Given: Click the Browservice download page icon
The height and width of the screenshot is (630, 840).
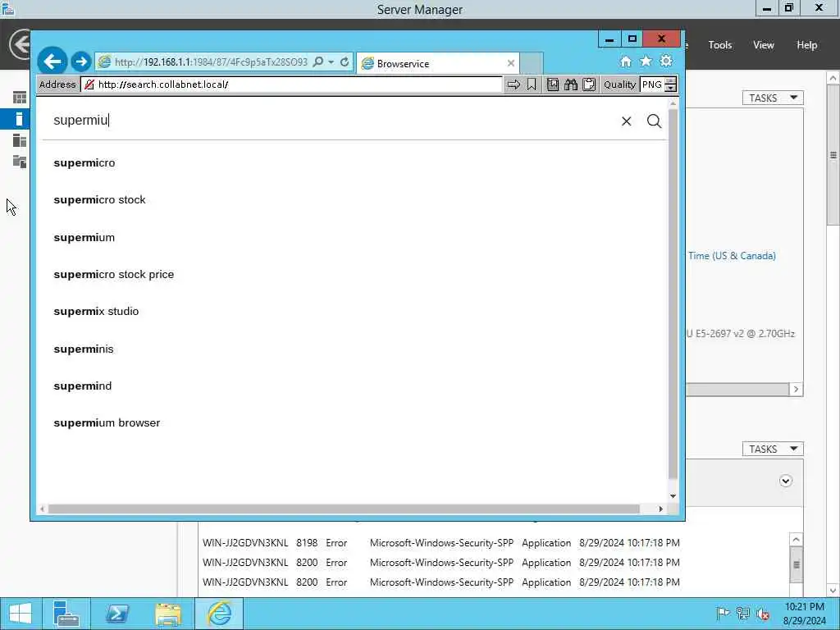Looking at the screenshot, I should (553, 84).
